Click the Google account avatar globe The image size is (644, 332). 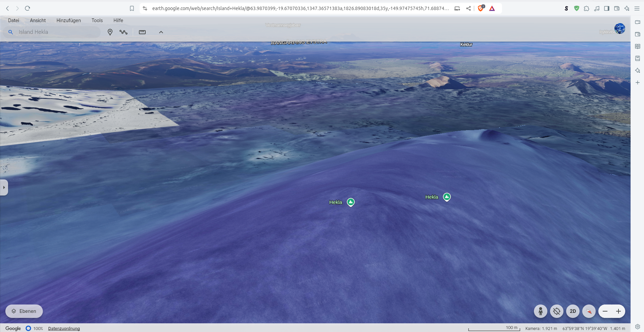pyautogui.click(x=620, y=29)
